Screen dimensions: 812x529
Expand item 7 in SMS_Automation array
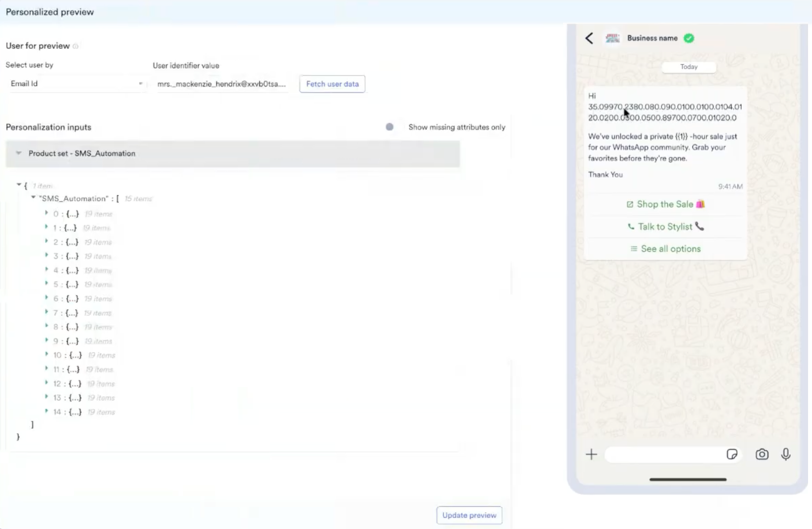point(46,312)
